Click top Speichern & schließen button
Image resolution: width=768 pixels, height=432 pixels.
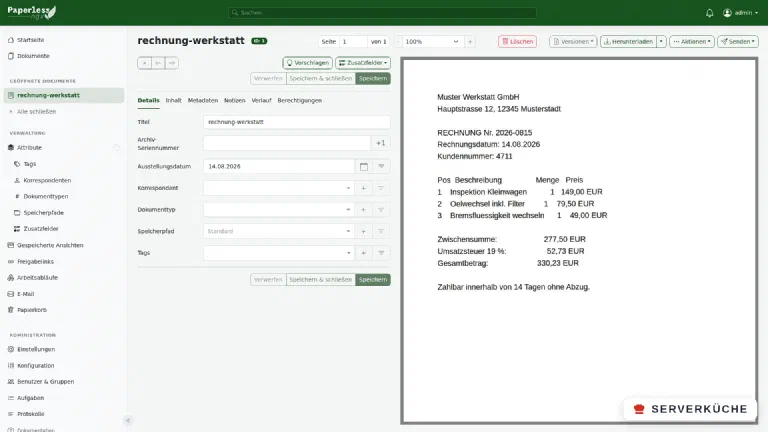(321, 78)
